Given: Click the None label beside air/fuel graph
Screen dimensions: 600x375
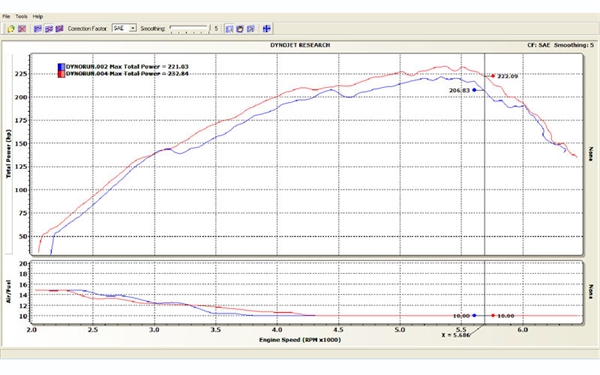Looking at the screenshot, I should point(591,292).
